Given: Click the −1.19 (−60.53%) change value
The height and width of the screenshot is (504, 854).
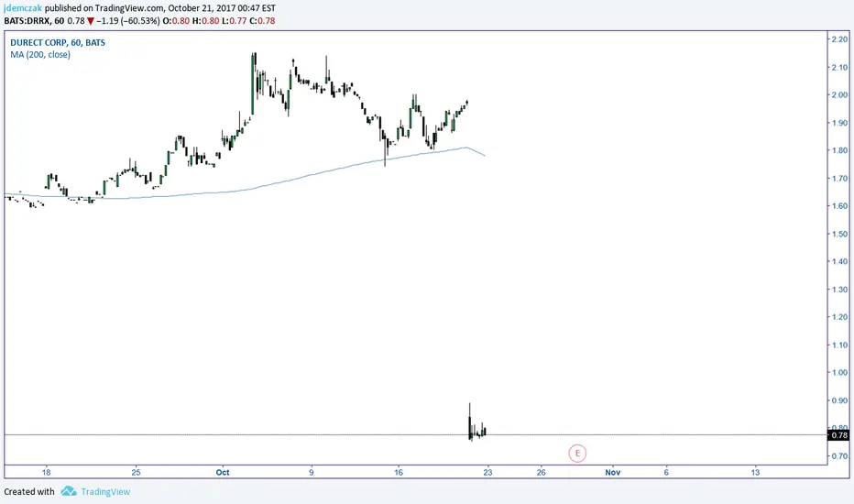Looking at the screenshot, I should tap(128, 21).
